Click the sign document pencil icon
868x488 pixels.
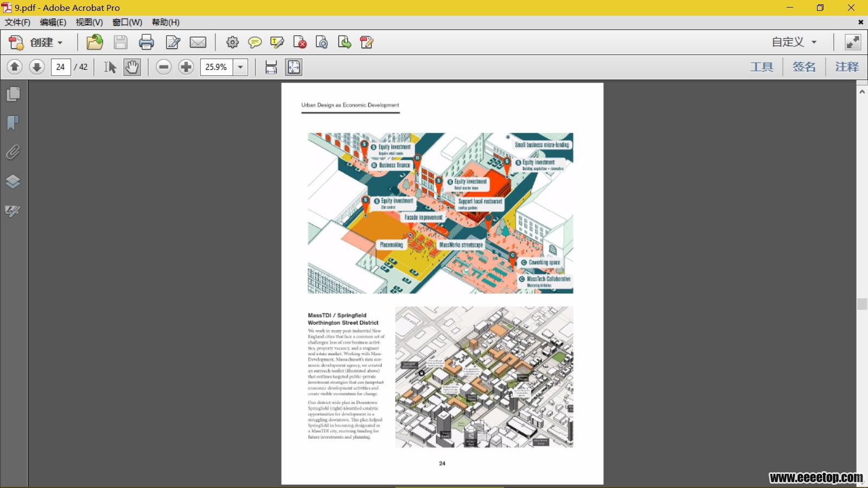[x=367, y=42]
